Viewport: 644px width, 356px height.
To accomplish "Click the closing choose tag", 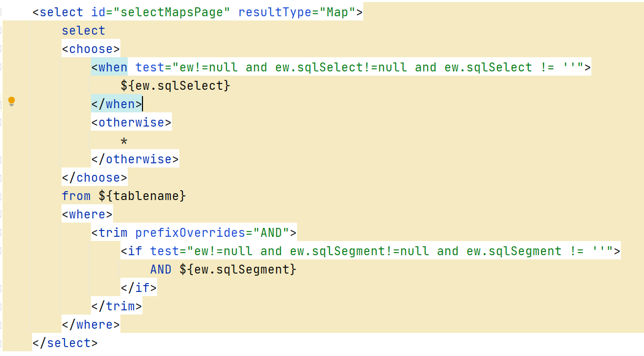I will 95,177.
